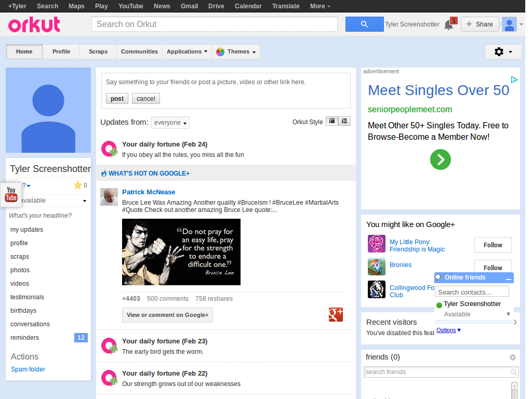Image resolution: width=532 pixels, height=399 pixels.
Task: Open the Profile tab
Action: pos(61,51)
